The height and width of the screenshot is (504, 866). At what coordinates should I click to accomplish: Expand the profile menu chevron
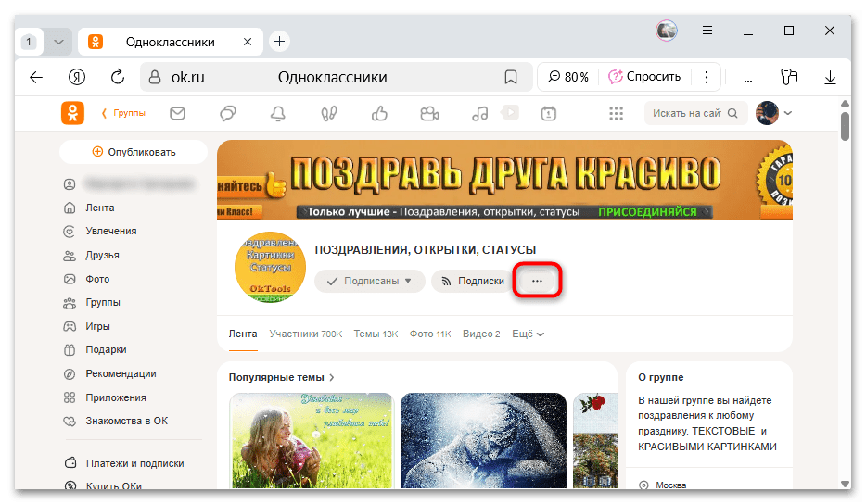(x=788, y=113)
